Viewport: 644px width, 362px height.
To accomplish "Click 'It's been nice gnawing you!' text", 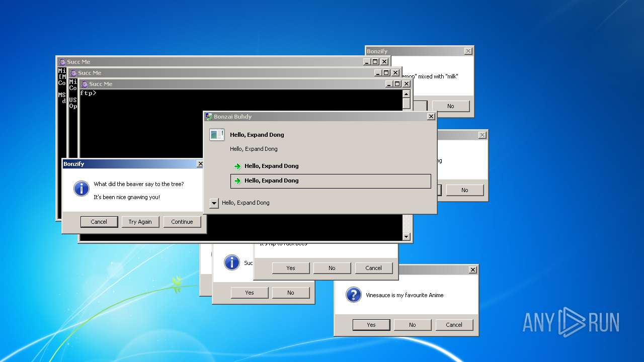I will tap(127, 197).
